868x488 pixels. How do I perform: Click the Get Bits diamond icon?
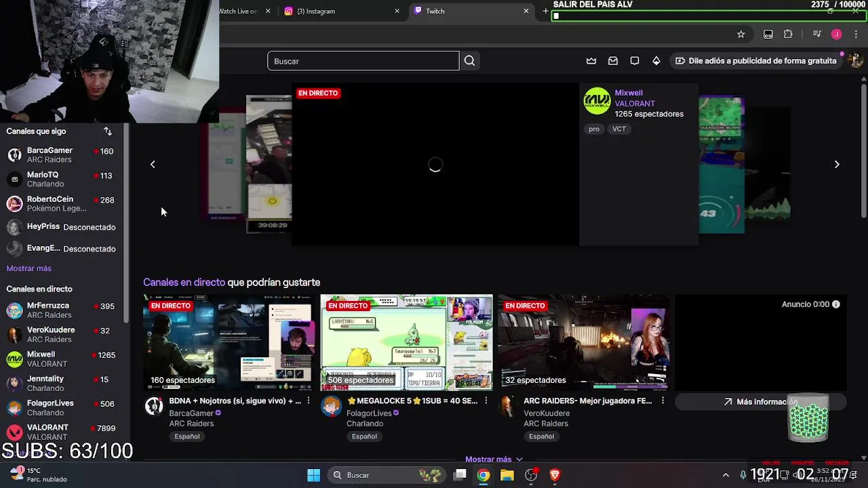[656, 61]
